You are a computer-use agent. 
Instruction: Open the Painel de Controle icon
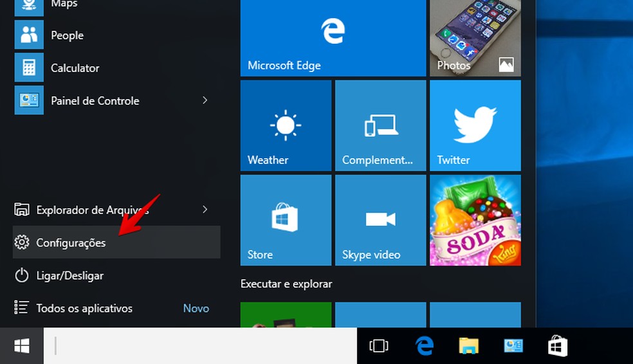29,100
